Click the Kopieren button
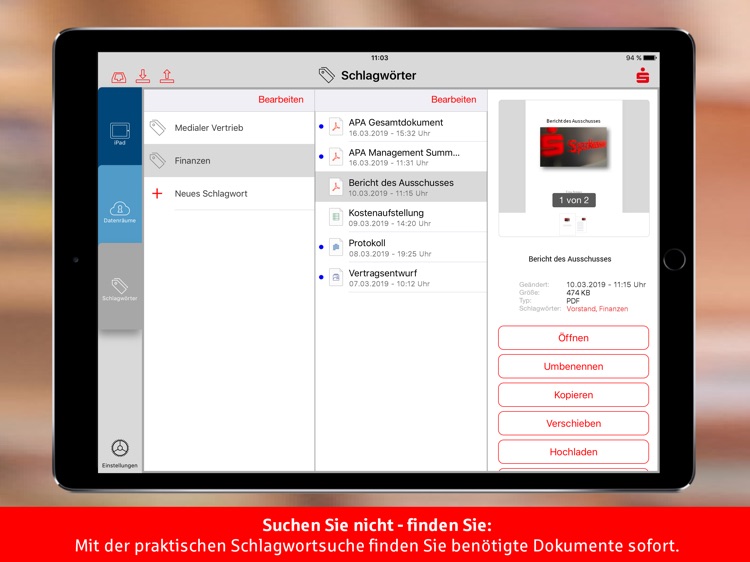Viewport: 750px width, 562px height. (574, 395)
